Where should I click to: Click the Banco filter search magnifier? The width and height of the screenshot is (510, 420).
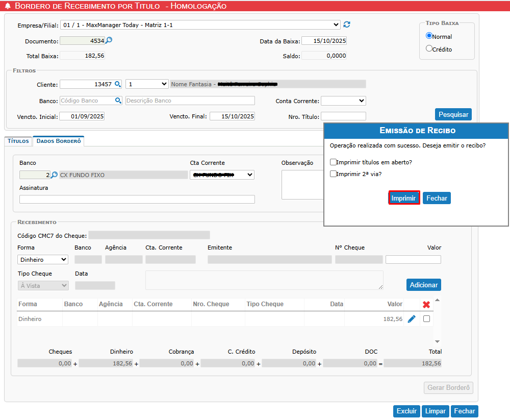tap(118, 101)
